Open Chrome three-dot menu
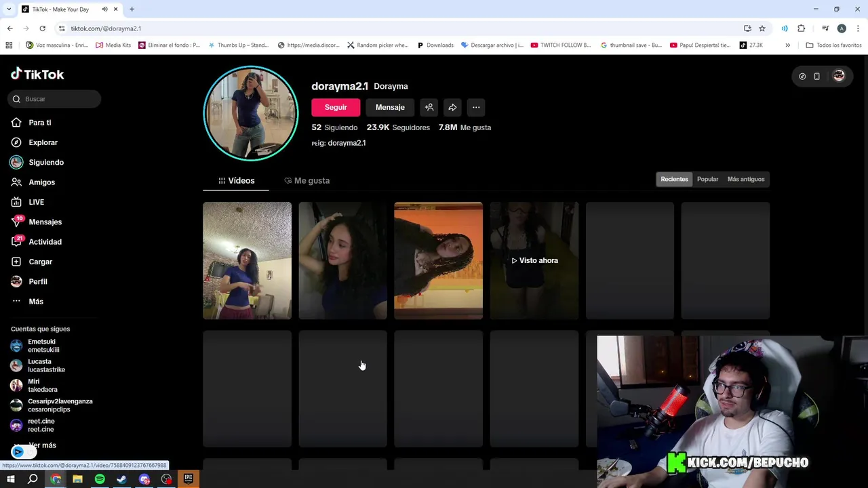 coord(858,28)
